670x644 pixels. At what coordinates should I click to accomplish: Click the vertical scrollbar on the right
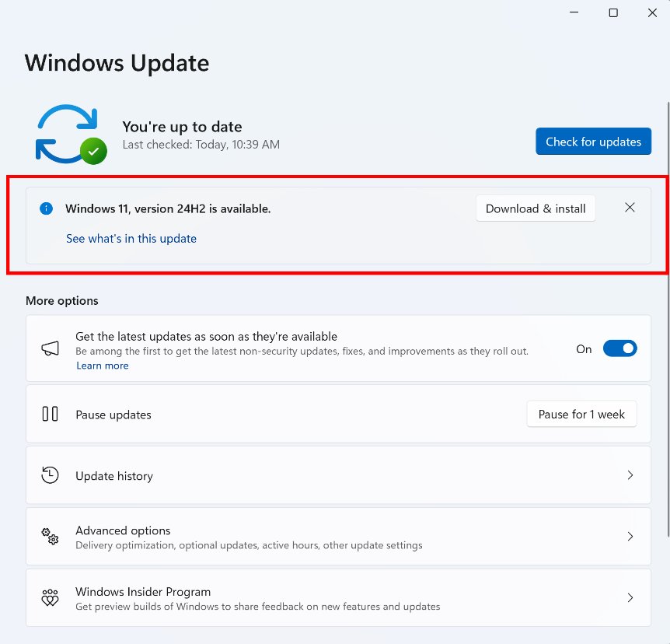click(668, 320)
